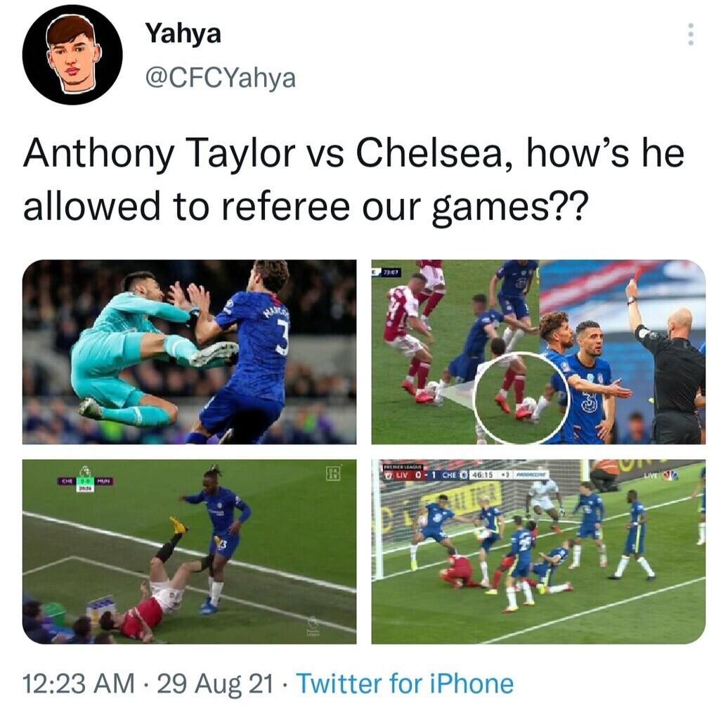Click the 12:23 AM timestamp
Screen dimensions: 728x720
click(79, 683)
